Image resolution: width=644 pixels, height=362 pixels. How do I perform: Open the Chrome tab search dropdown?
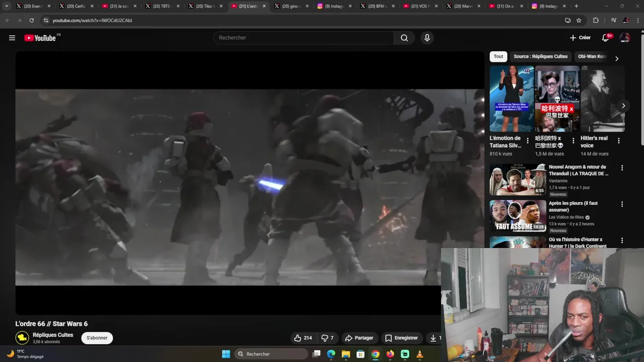pyautogui.click(x=7, y=6)
